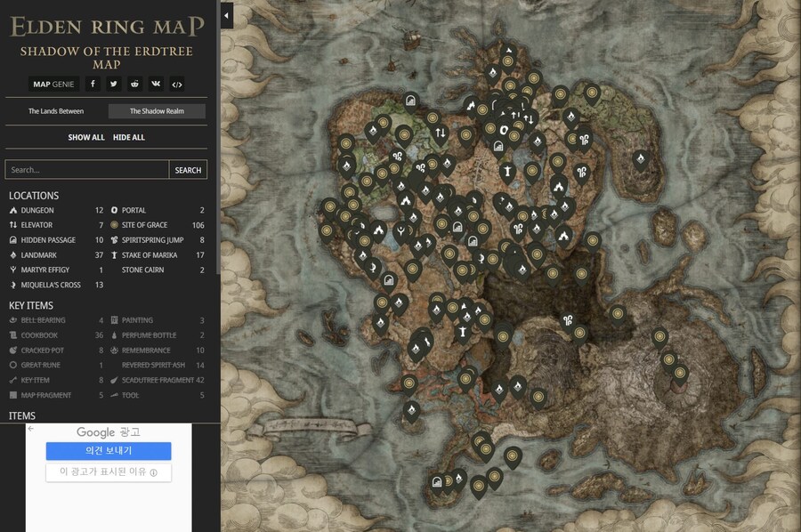Enable Perfume Bottle markers

(x=158, y=335)
